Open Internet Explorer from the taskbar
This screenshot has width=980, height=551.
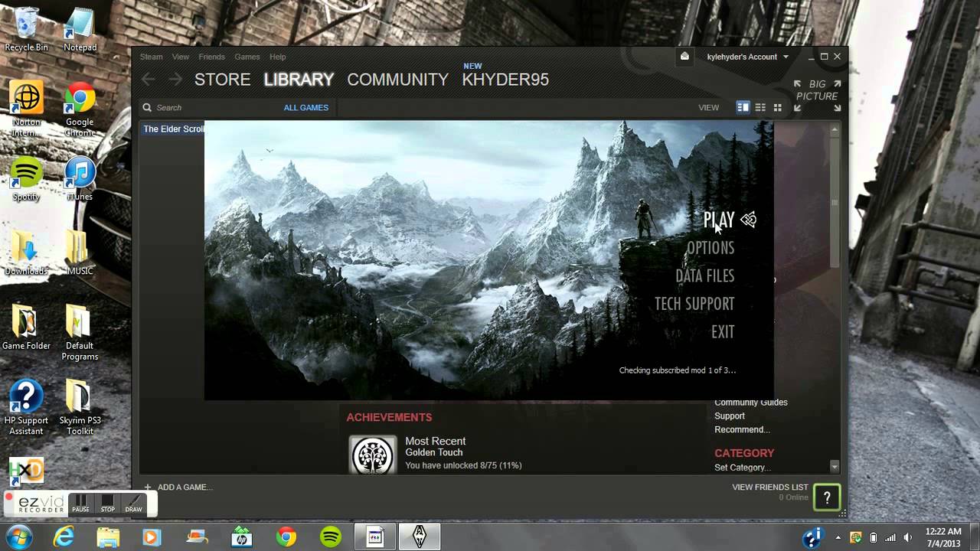pyautogui.click(x=64, y=536)
